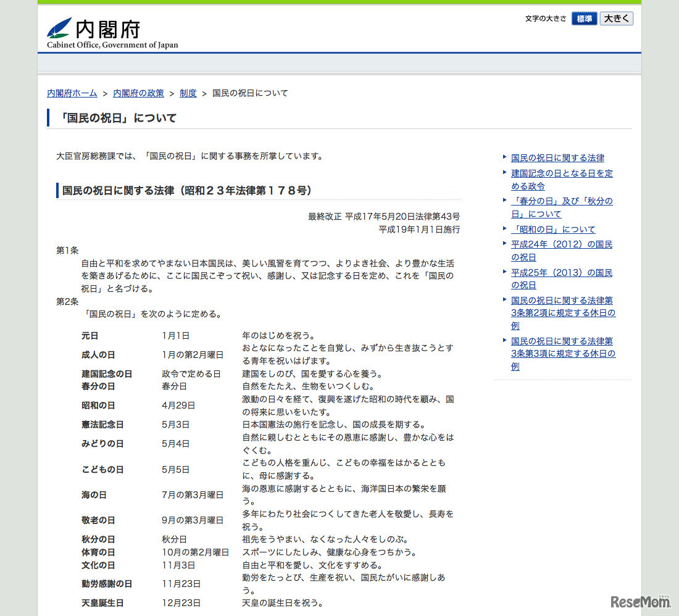
Task: Click the arrow icon beside 国民の祝日に関する法律
Action: (504, 158)
